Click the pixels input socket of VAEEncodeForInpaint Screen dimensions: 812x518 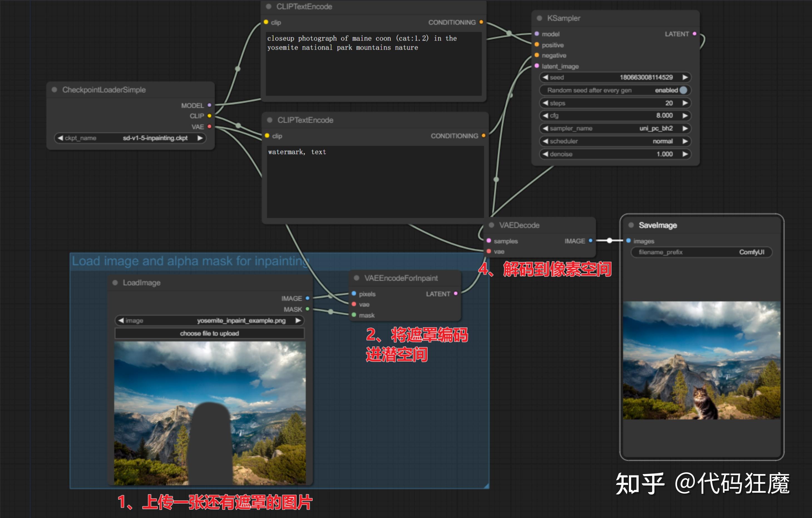click(354, 293)
